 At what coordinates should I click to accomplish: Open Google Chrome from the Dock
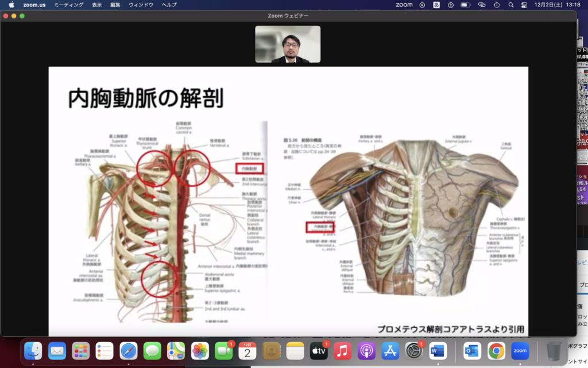coord(496,350)
